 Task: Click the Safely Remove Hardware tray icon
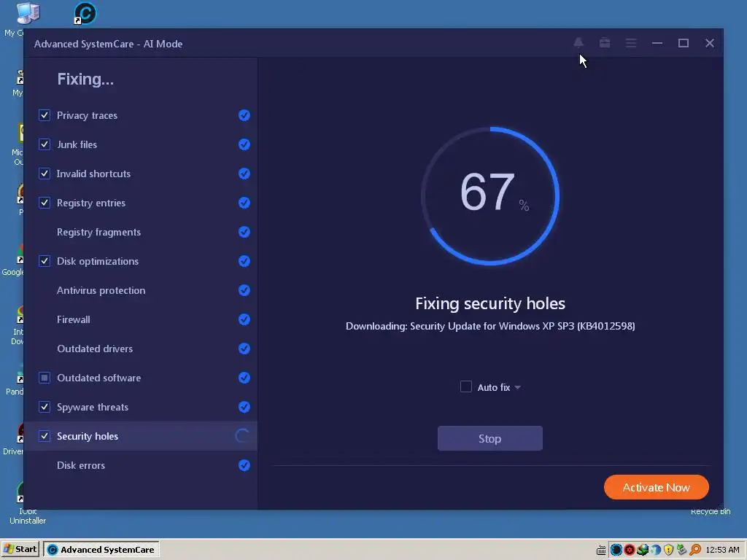682,550
